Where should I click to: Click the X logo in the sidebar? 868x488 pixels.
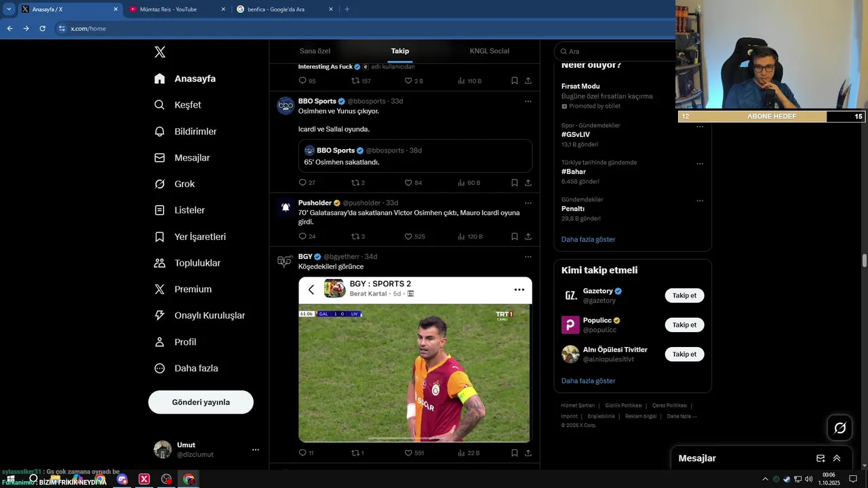tap(159, 52)
